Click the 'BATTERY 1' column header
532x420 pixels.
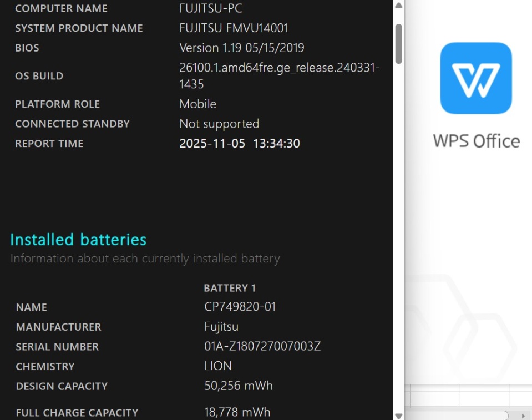pos(230,288)
